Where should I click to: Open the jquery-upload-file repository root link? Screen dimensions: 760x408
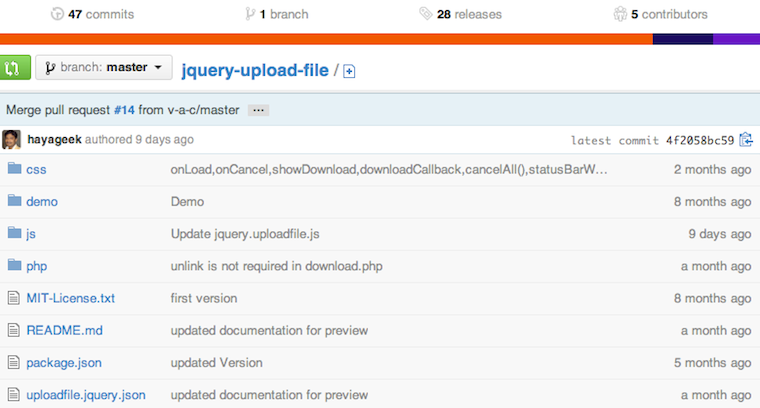click(255, 71)
